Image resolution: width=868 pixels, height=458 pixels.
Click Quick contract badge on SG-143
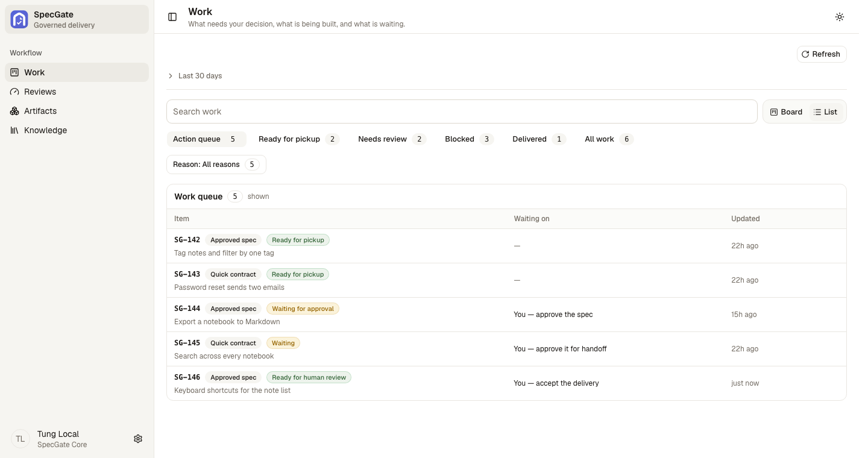[x=233, y=274]
